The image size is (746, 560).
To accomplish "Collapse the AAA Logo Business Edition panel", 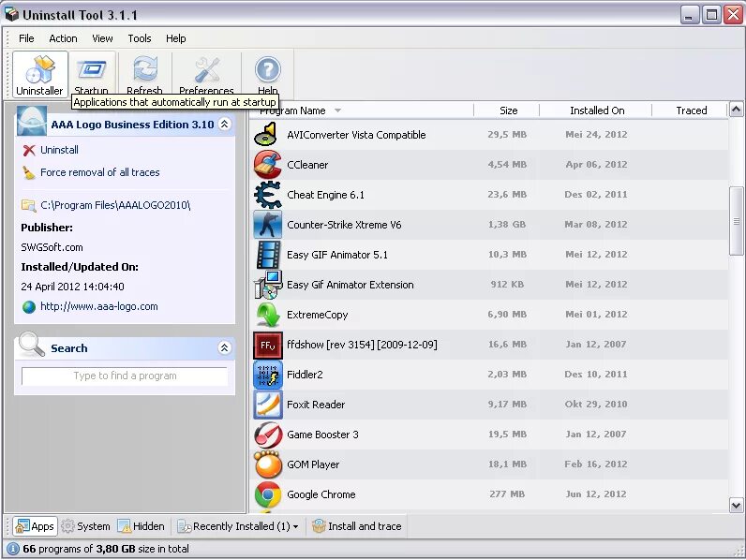I will click(x=224, y=124).
